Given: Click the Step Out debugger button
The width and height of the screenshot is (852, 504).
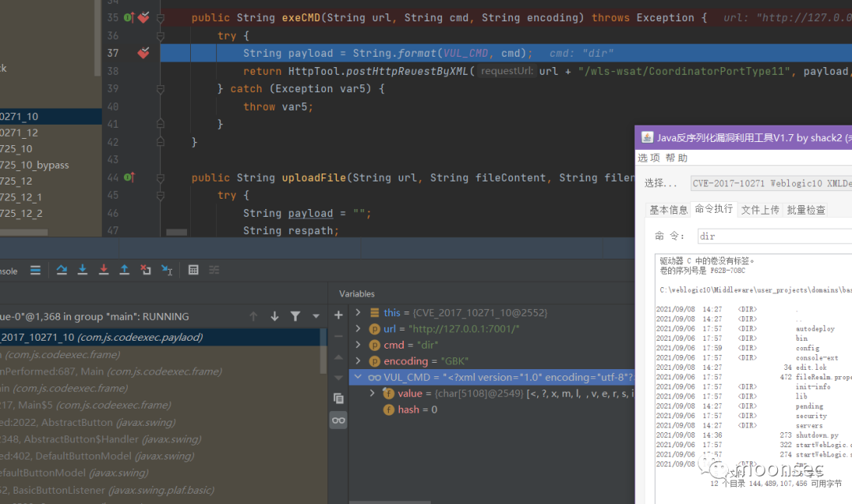Looking at the screenshot, I should [125, 270].
